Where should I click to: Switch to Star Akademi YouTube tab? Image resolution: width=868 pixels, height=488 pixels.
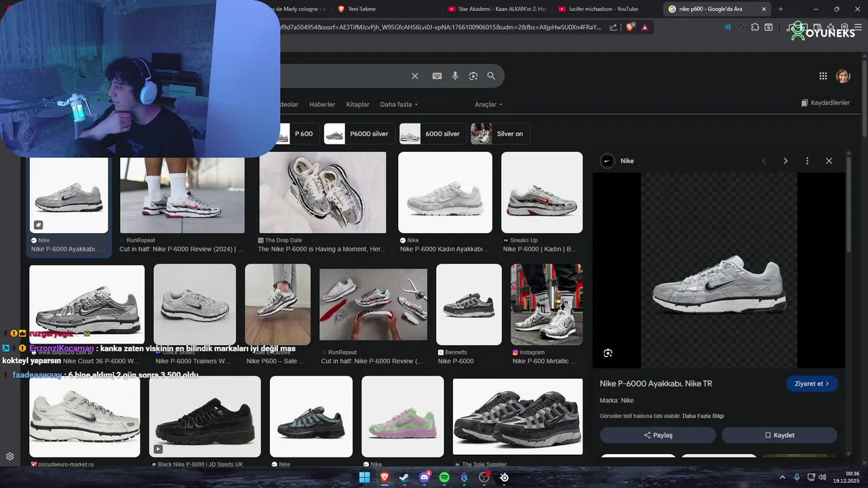[x=497, y=9]
